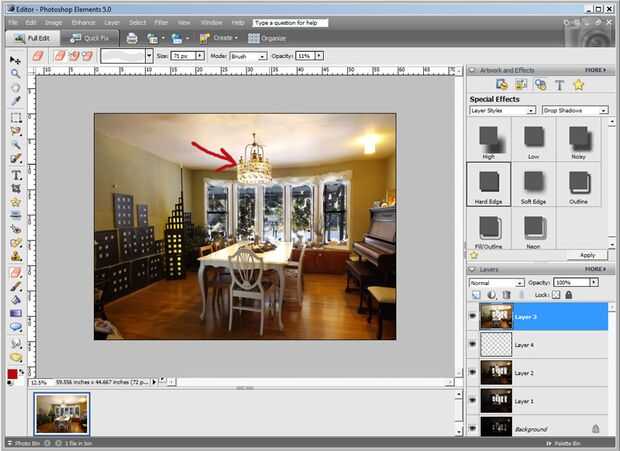Select the Crop tool
This screenshot has height=451, width=620.
point(16,188)
